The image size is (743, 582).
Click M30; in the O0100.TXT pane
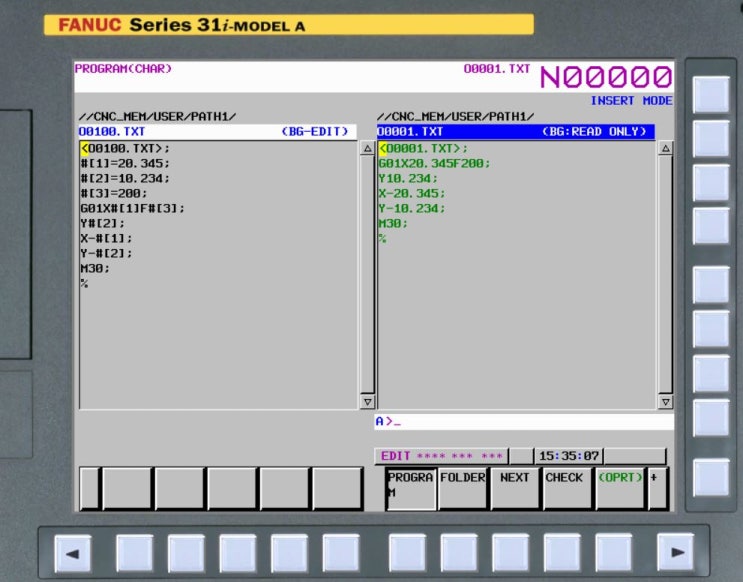tap(95, 268)
